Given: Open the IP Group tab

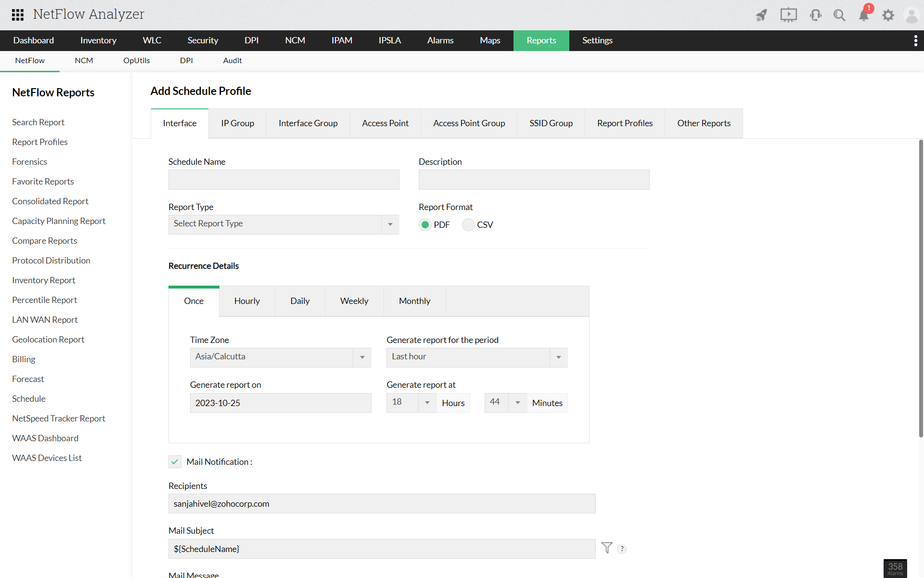Looking at the screenshot, I should tap(237, 123).
